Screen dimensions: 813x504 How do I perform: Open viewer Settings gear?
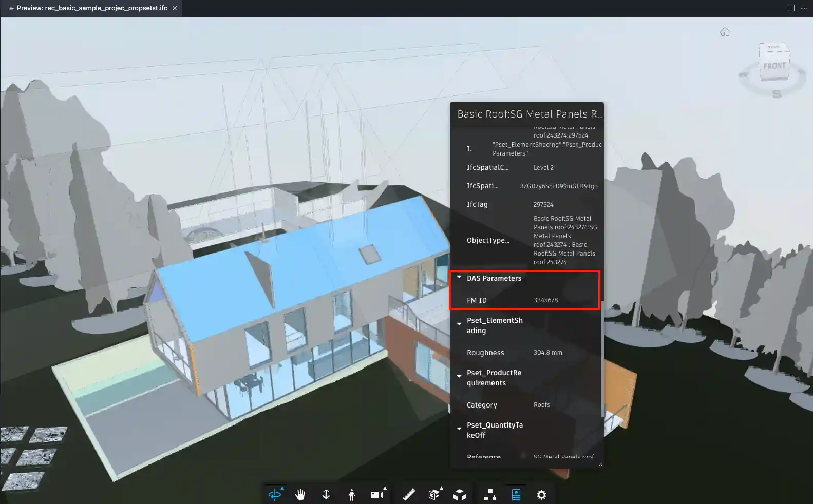pyautogui.click(x=541, y=494)
